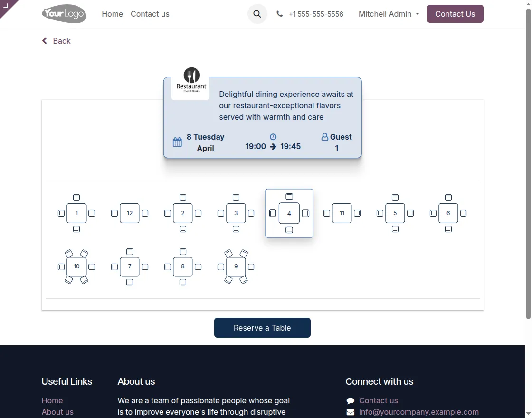
Task: Click the speech bubble icon beside Contact us footer
Action: click(351, 400)
